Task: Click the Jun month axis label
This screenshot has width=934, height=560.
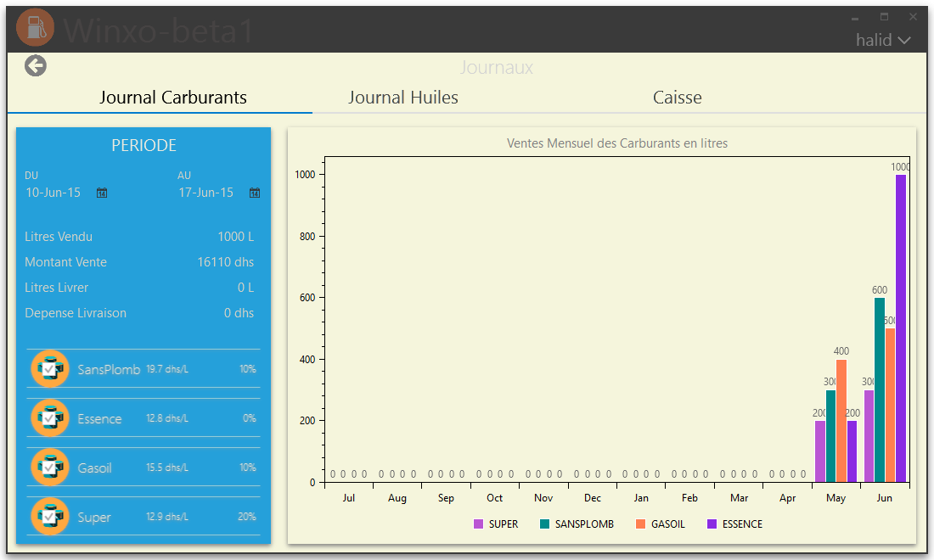Action: point(885,498)
